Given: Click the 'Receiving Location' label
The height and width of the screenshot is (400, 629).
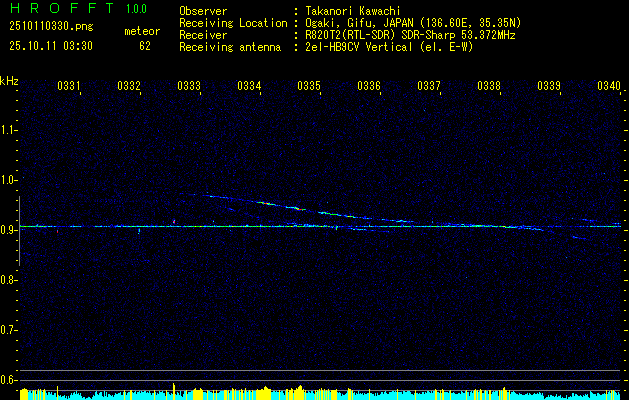Looking at the screenshot, I should point(233,23).
